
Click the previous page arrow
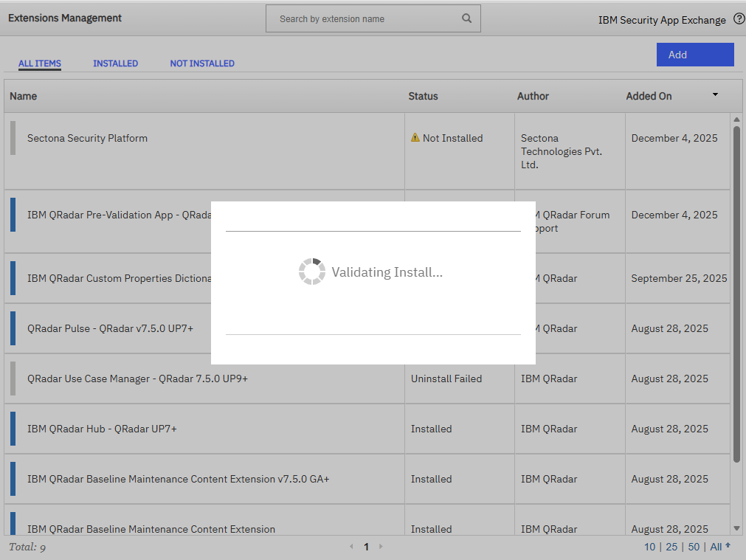(x=351, y=547)
